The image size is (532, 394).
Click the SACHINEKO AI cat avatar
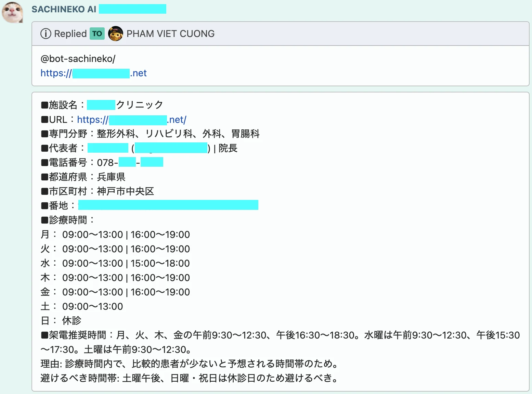pyautogui.click(x=13, y=13)
